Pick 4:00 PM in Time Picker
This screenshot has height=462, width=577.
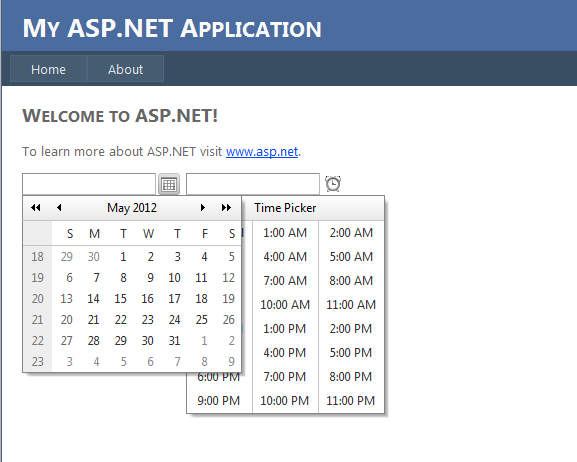tap(285, 353)
